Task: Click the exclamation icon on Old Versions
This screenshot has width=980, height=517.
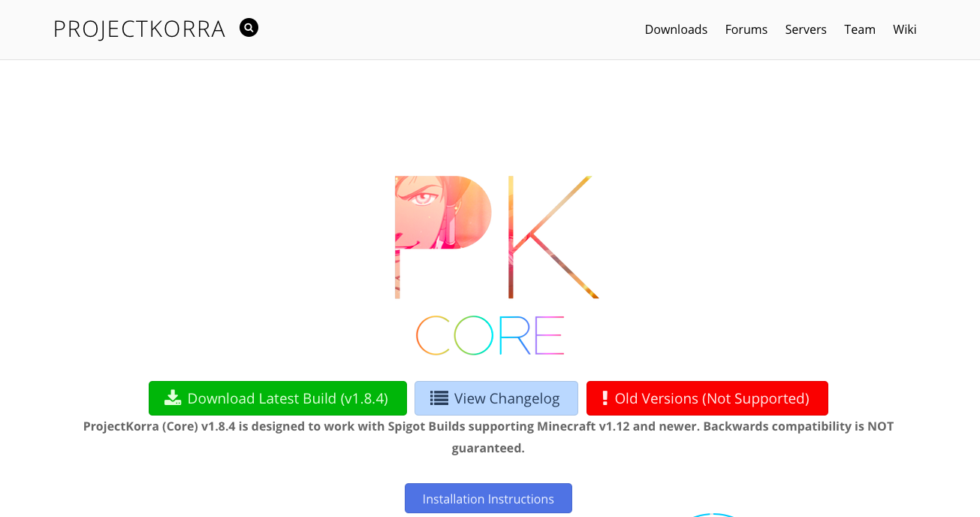Action: pyautogui.click(x=605, y=398)
